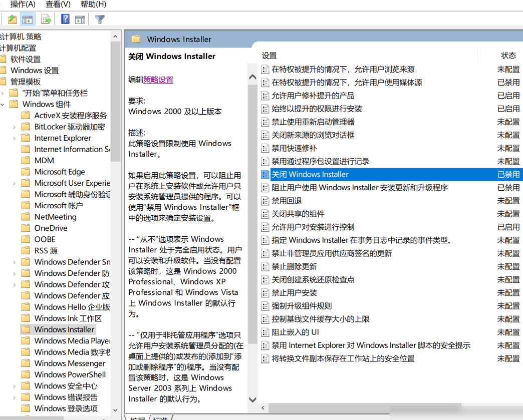Click description pane scroll-down arrow
Screen dimensions: 523x420
[x=252, y=399]
